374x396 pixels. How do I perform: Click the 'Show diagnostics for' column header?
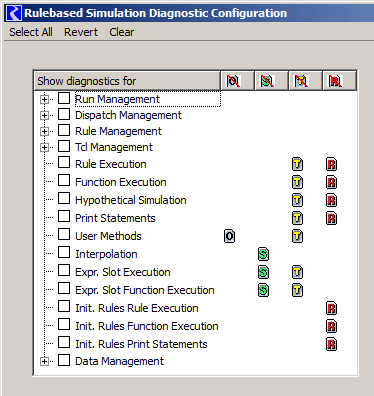point(127,81)
